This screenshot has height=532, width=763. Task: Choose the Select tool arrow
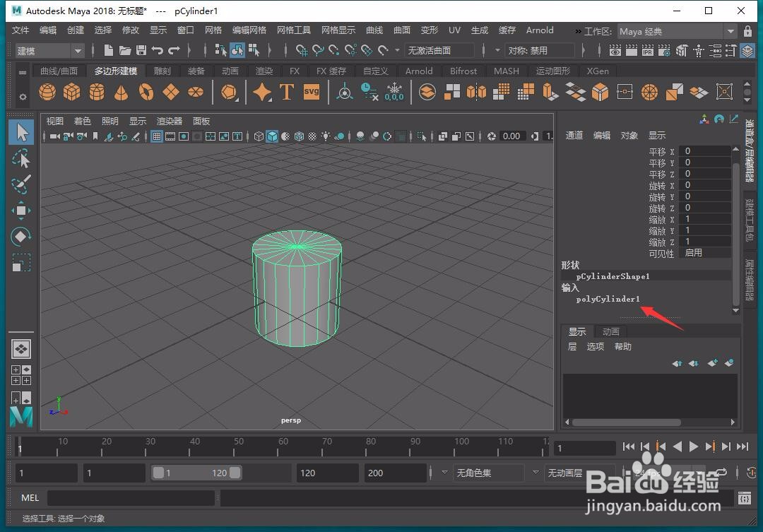21,132
